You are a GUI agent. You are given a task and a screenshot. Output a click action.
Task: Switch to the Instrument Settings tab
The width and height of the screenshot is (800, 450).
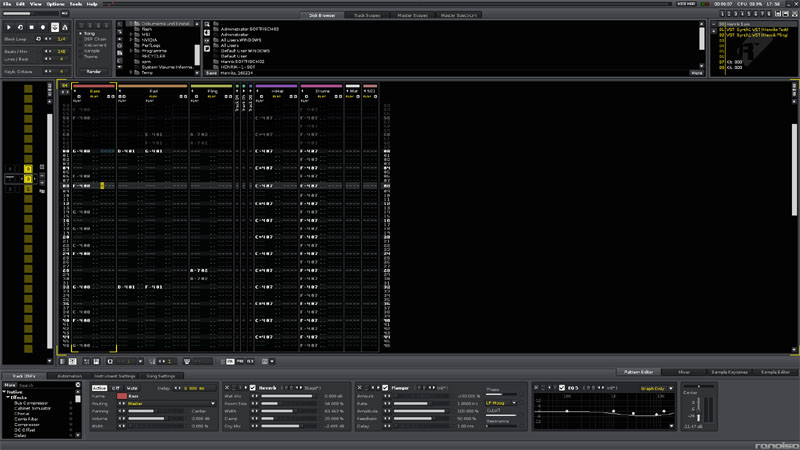point(115,376)
